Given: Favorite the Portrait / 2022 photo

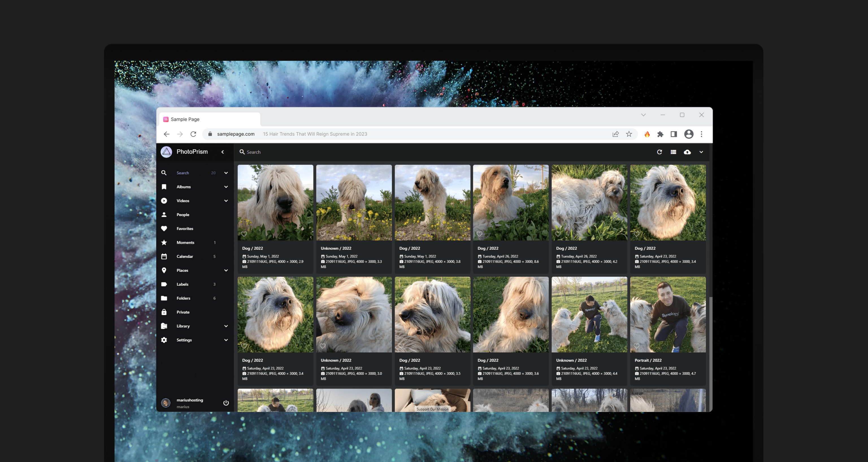Looking at the screenshot, I should coord(637,346).
